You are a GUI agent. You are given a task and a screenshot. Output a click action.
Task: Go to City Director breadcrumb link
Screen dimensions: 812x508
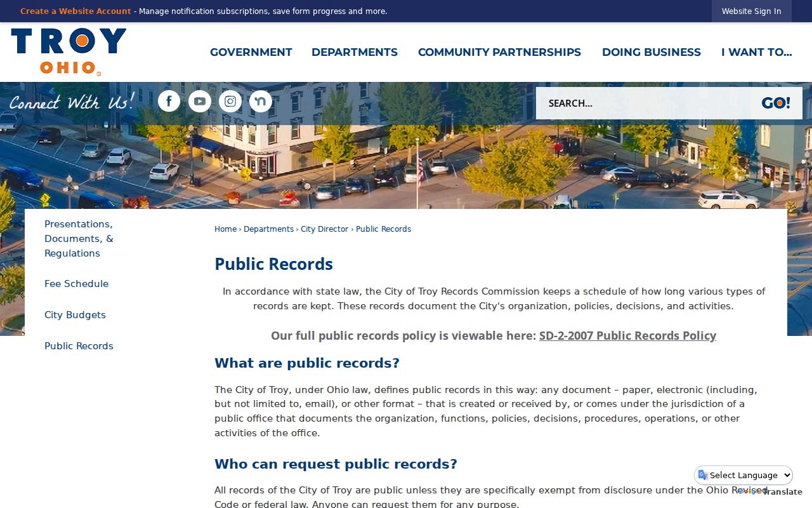click(324, 229)
